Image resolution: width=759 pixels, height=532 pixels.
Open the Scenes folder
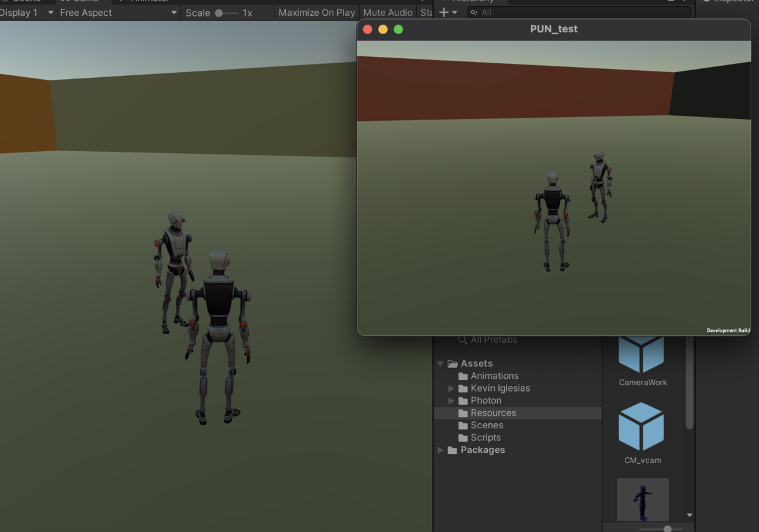[486, 425]
